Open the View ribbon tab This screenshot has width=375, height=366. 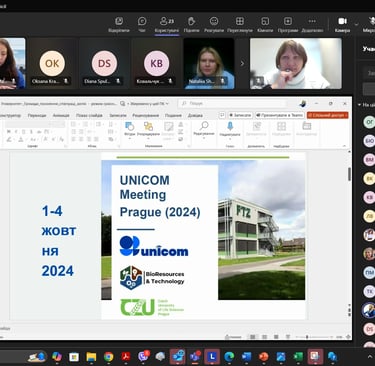tap(173, 115)
